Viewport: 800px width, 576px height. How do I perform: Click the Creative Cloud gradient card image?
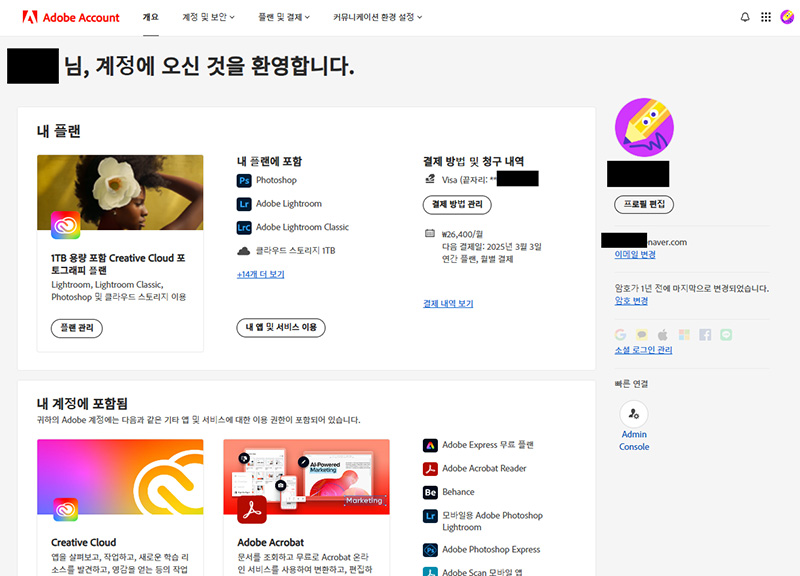point(120,477)
